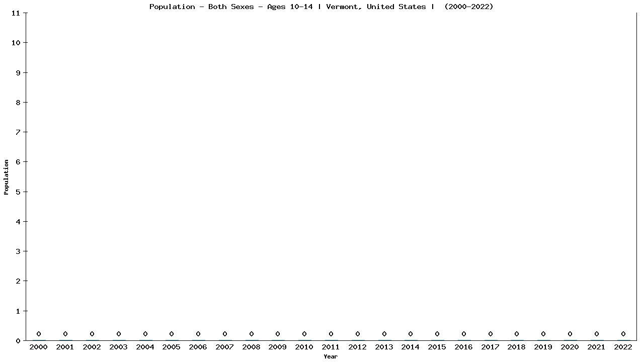The height and width of the screenshot is (362, 644).
Task: Click the data value 0 above 2016
Action: pos(464,334)
